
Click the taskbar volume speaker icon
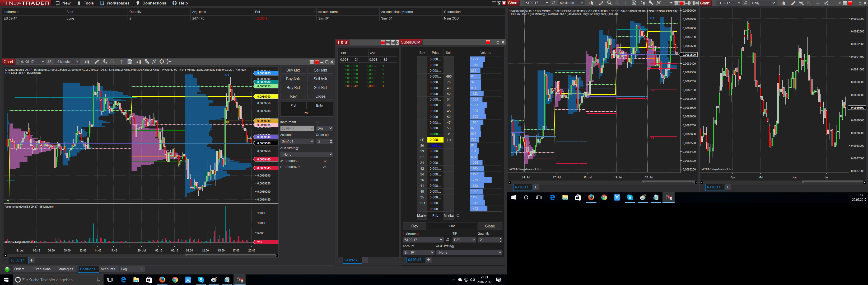coord(472,280)
